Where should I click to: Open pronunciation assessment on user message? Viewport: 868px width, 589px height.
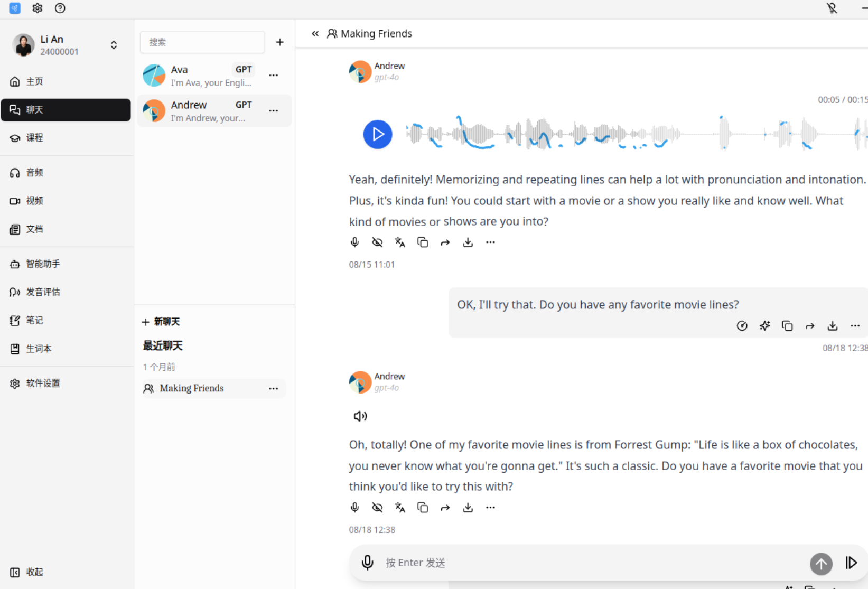pos(742,326)
